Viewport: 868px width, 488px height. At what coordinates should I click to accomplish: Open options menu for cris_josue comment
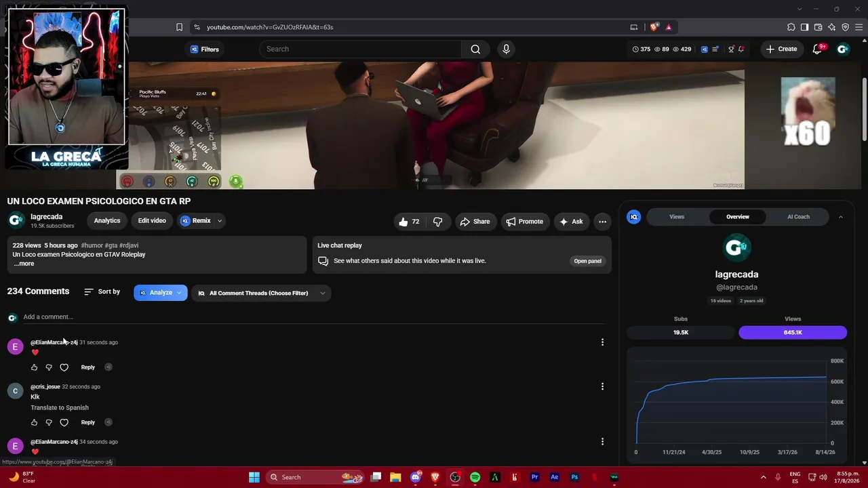(x=602, y=386)
